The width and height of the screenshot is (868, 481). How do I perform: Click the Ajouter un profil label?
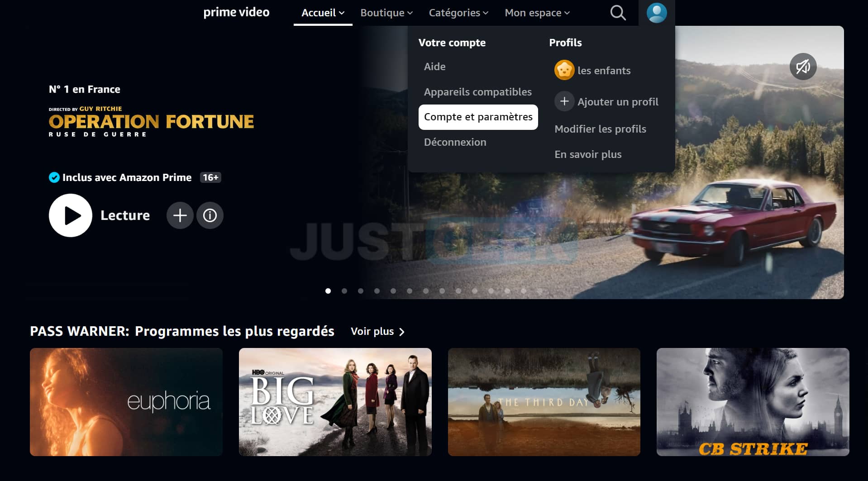tap(618, 102)
